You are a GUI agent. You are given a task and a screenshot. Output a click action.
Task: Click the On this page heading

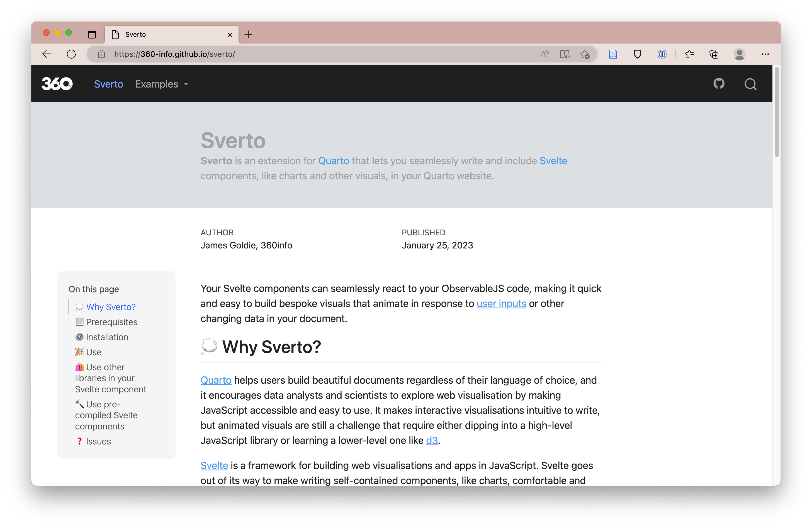pos(94,289)
